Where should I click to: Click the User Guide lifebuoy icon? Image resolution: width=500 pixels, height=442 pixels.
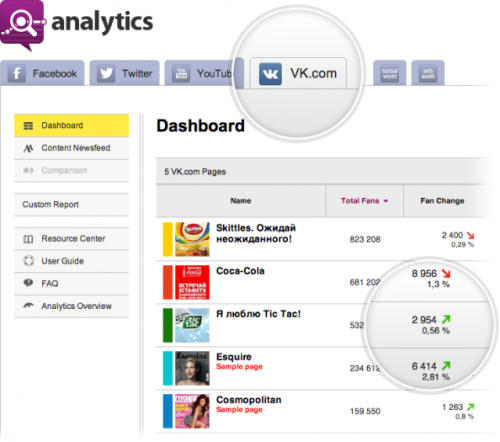(29, 261)
